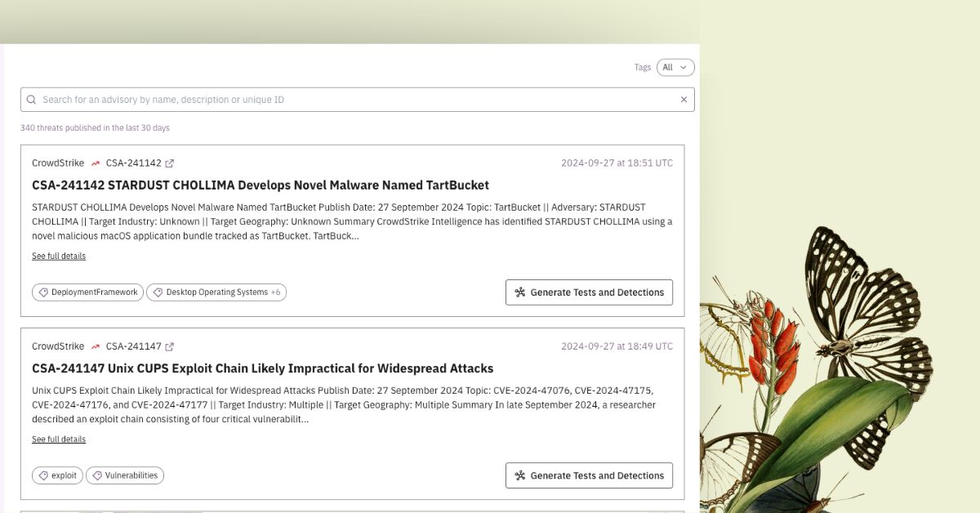Click the advisory search field
980x513 pixels.
[358, 100]
